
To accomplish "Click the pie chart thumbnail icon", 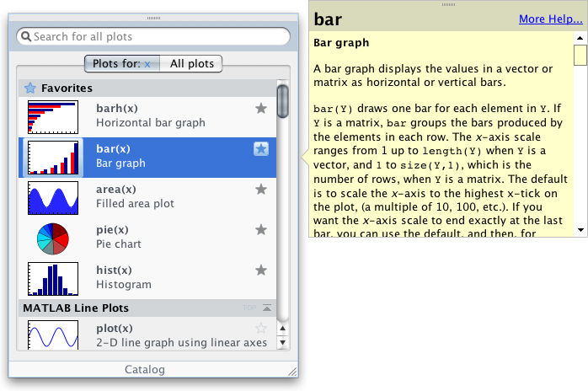I will (52, 238).
